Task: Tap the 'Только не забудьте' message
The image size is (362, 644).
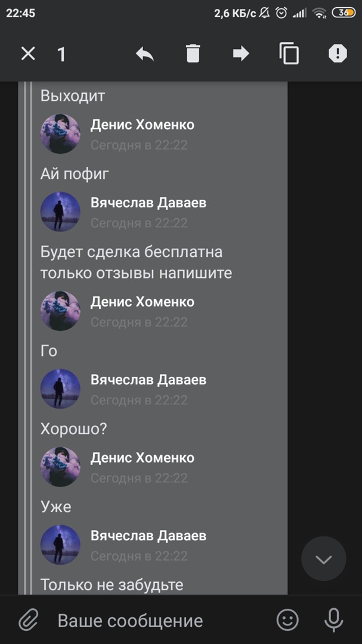Action: [112, 584]
